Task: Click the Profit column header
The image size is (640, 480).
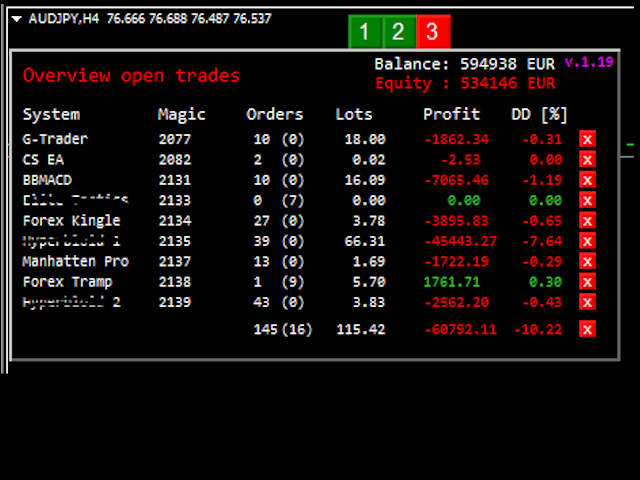Action: (x=451, y=114)
